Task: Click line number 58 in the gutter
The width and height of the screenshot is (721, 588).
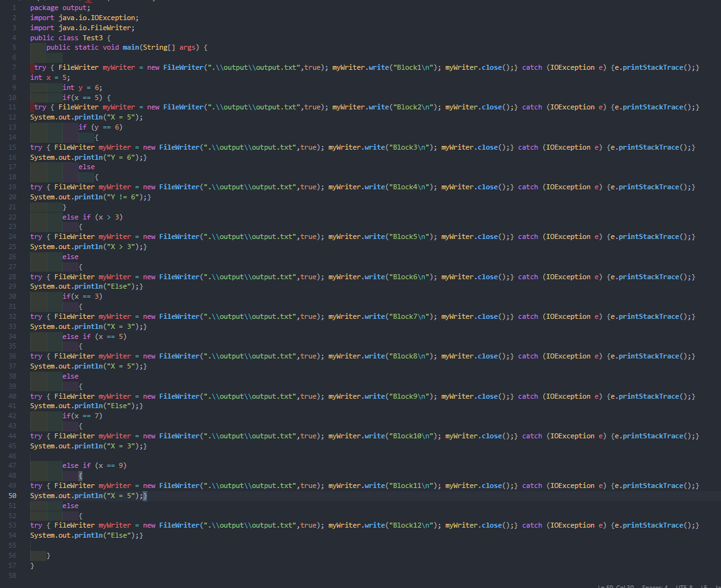Action: click(x=13, y=575)
